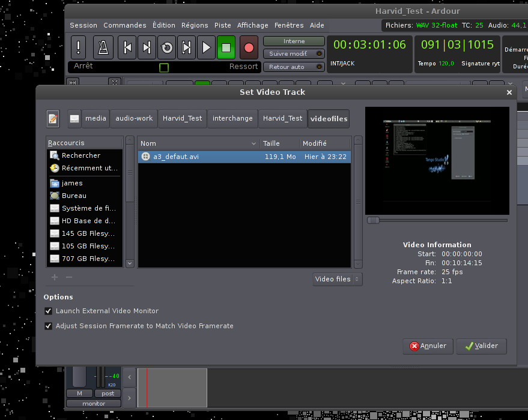Go to session end transport button
Screen dimensions: 528x420
tap(147, 47)
